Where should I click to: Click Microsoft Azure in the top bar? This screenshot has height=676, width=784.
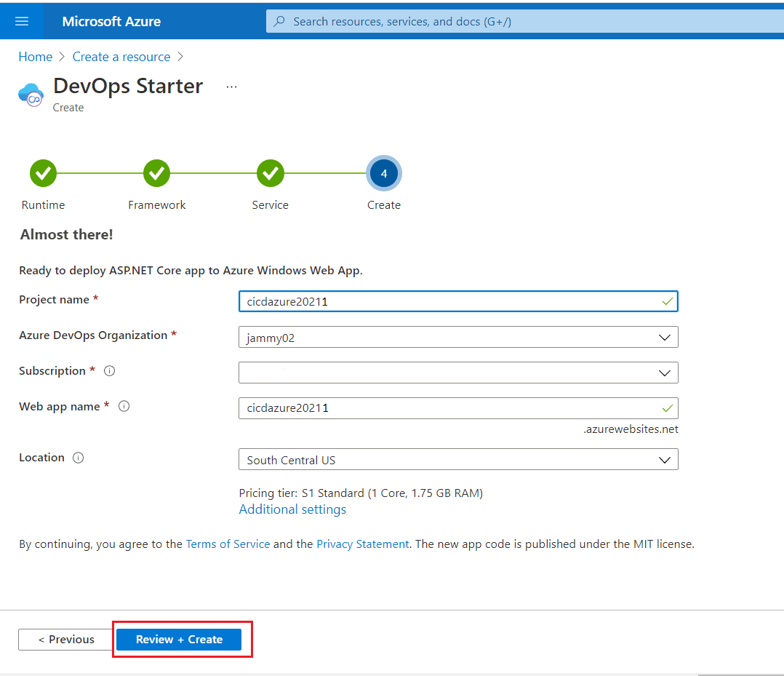coord(111,20)
